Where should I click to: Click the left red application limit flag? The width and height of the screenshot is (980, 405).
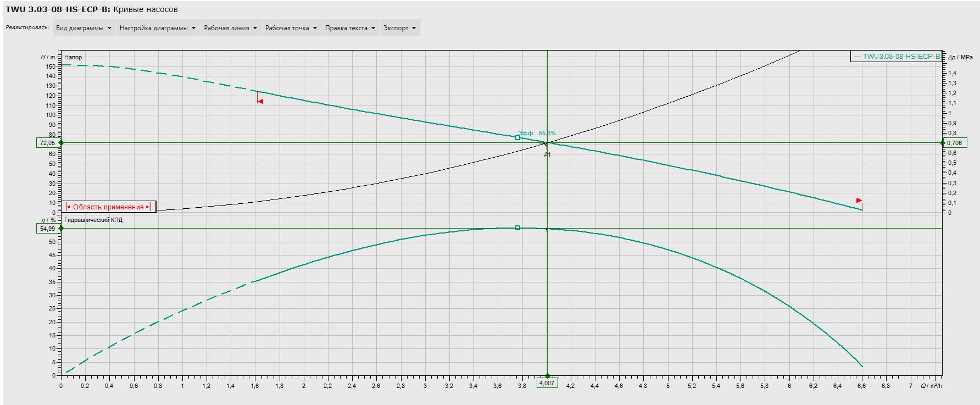260,101
